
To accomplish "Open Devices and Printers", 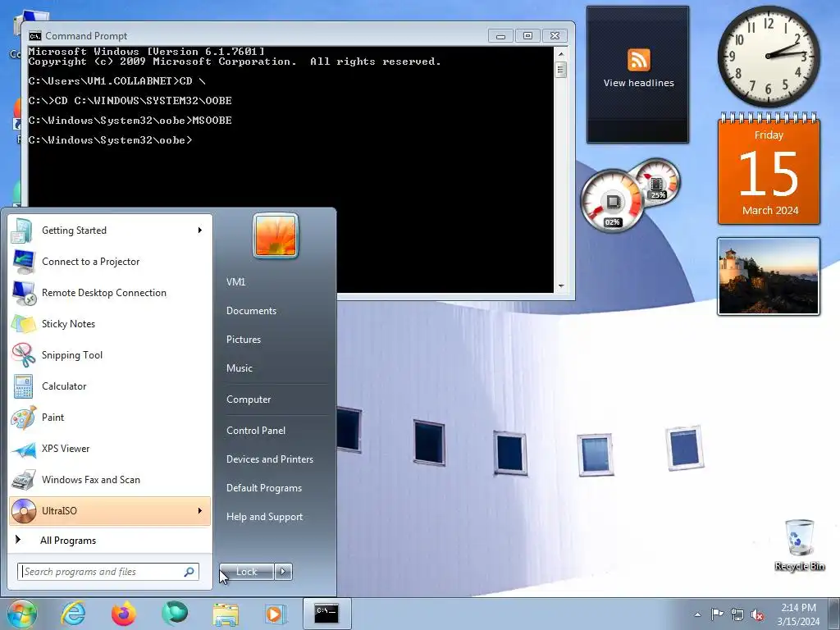I will pos(269,459).
